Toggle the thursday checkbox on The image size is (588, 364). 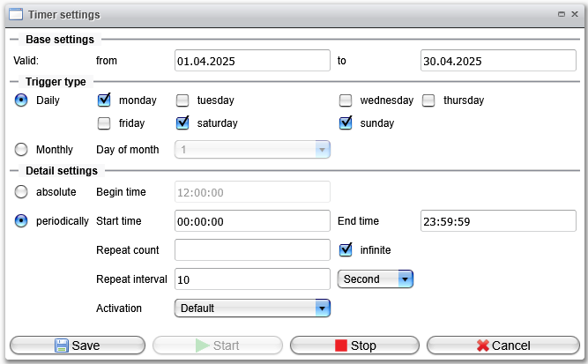[x=428, y=100]
